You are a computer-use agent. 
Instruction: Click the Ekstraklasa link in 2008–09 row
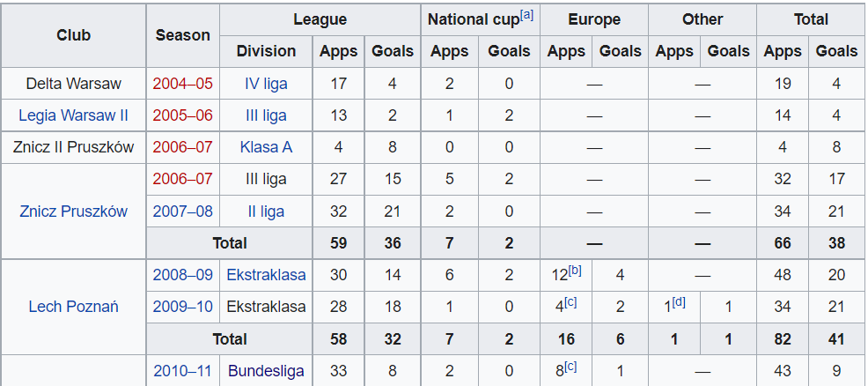266,275
